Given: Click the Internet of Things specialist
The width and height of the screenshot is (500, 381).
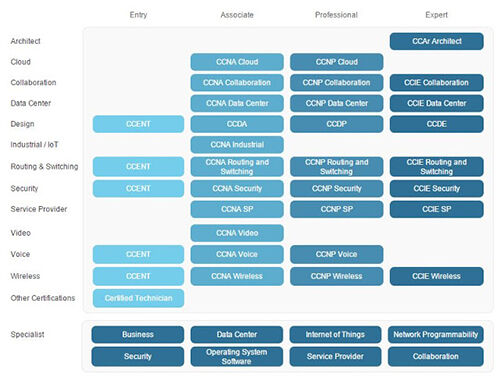Looking at the screenshot, I should click(335, 335).
